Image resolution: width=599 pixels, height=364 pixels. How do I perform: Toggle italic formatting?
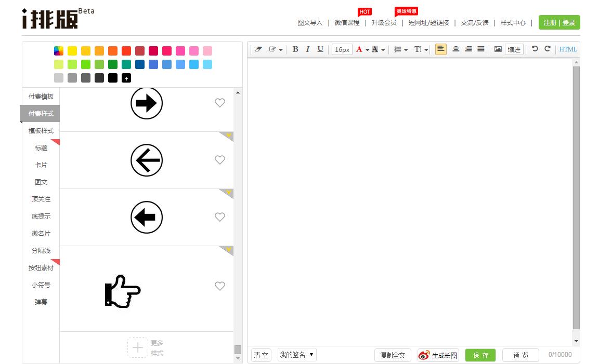(307, 49)
